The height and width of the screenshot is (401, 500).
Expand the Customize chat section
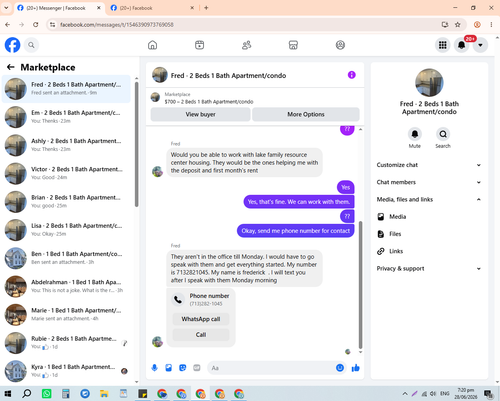[429, 165]
